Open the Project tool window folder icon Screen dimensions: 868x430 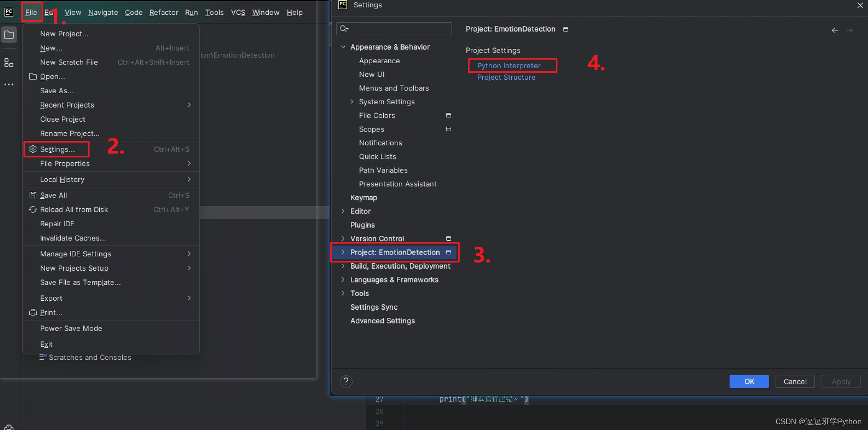9,35
